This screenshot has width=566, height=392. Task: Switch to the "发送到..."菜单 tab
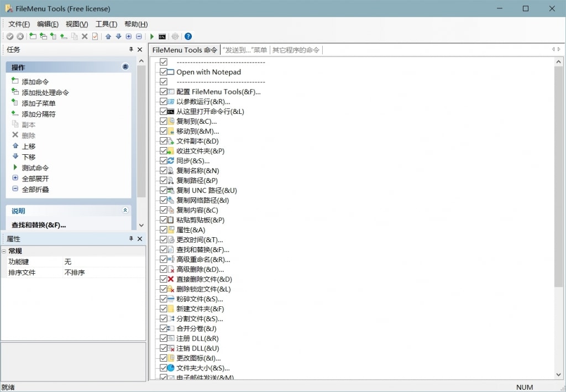(245, 50)
